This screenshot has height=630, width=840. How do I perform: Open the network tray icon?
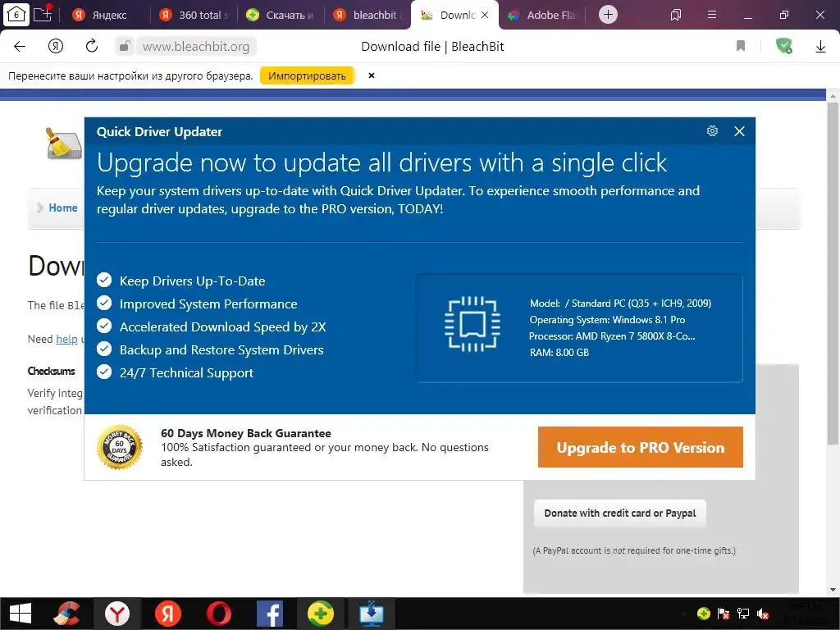tap(743, 614)
